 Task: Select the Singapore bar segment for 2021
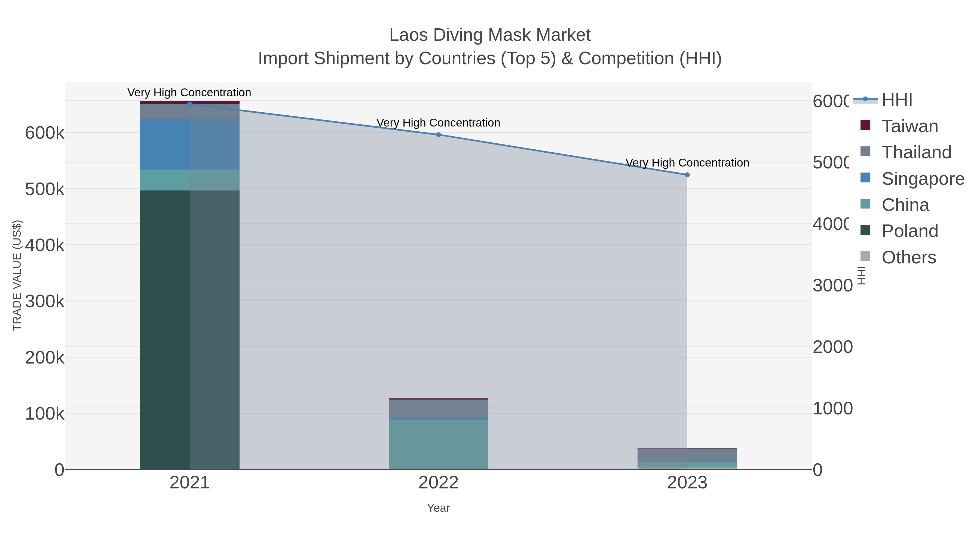[189, 144]
